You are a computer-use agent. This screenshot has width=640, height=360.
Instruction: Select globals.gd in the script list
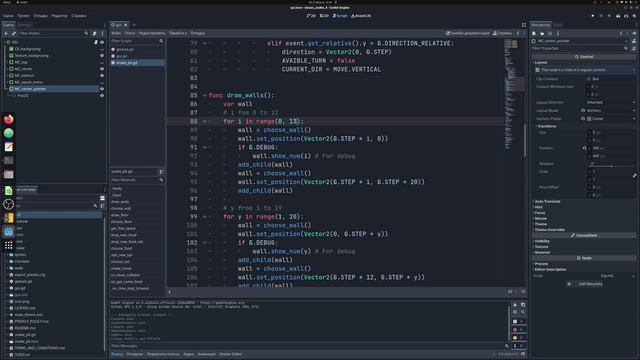[x=137, y=49]
